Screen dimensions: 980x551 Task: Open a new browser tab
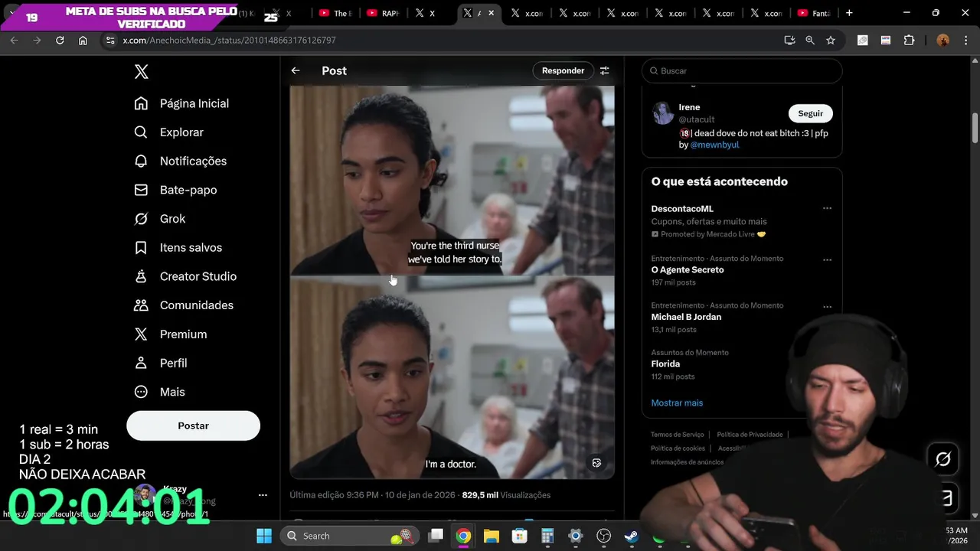[x=849, y=13]
